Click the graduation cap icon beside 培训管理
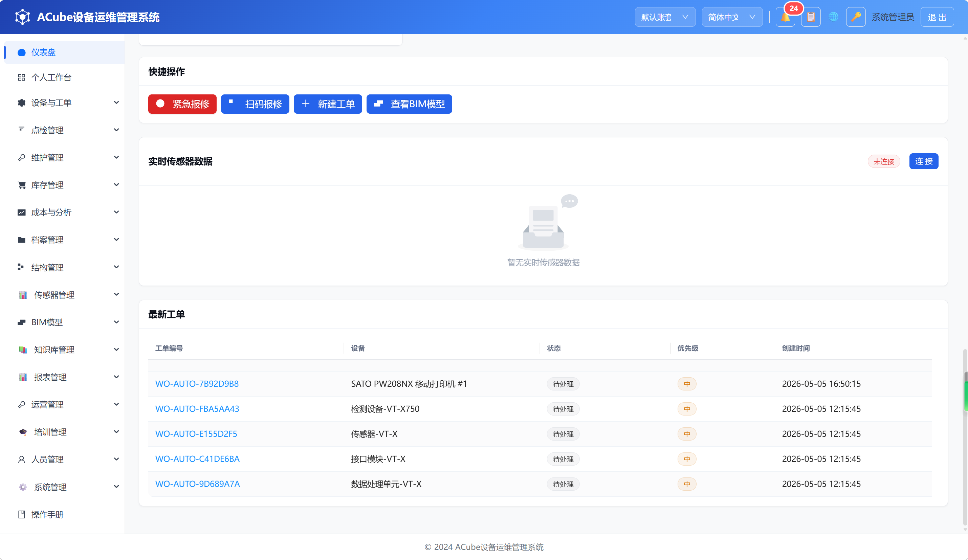968x560 pixels. (23, 432)
